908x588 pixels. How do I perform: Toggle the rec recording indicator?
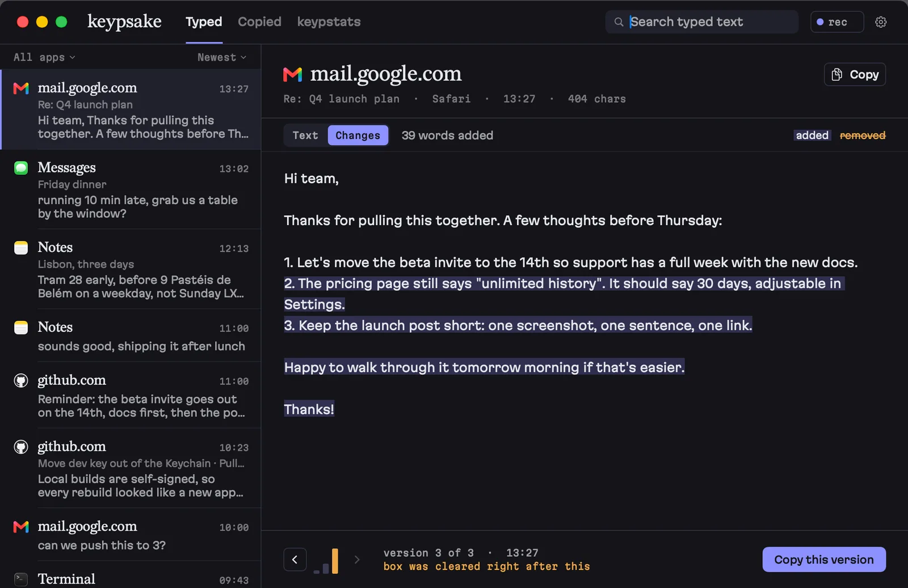[x=837, y=22]
